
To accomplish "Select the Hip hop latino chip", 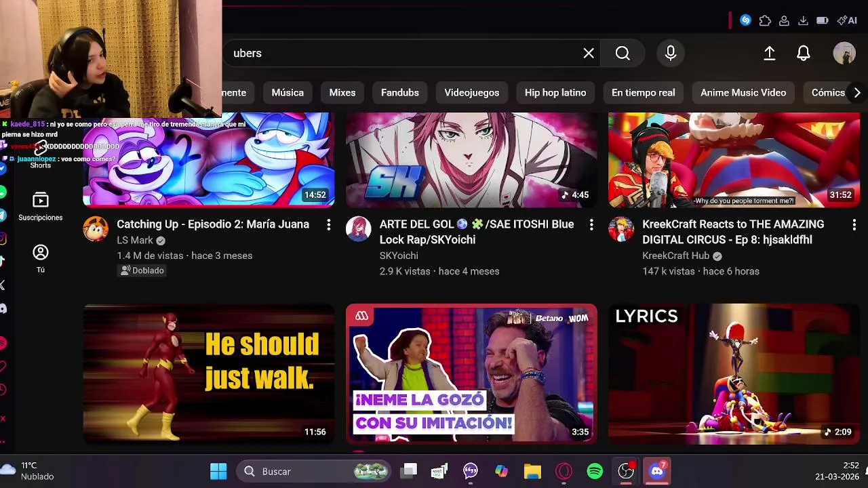I will pos(555,93).
